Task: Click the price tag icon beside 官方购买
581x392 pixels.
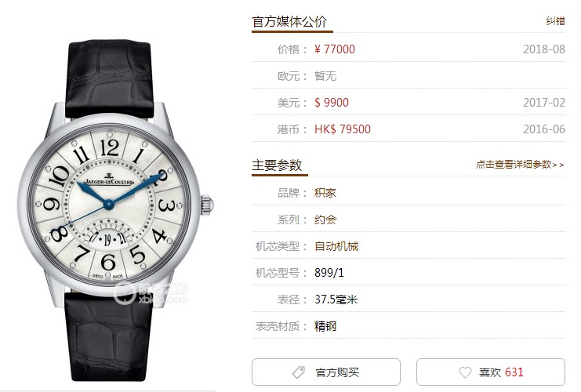Action: (x=298, y=372)
